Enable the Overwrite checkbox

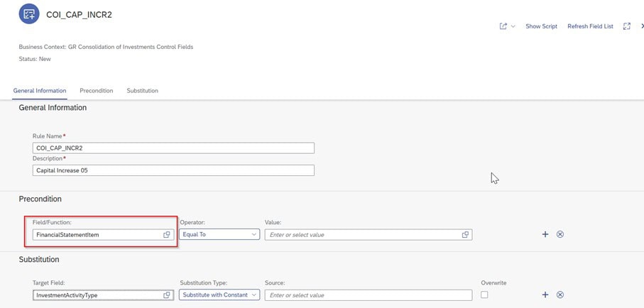click(x=484, y=295)
